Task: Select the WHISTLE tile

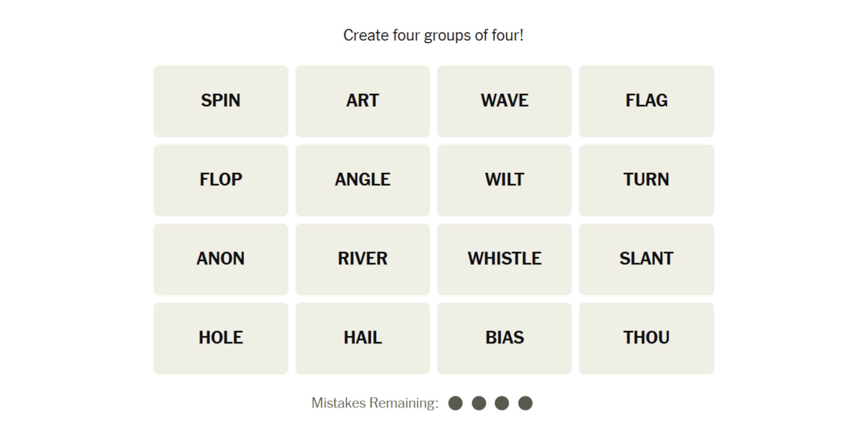Action: pos(504,259)
